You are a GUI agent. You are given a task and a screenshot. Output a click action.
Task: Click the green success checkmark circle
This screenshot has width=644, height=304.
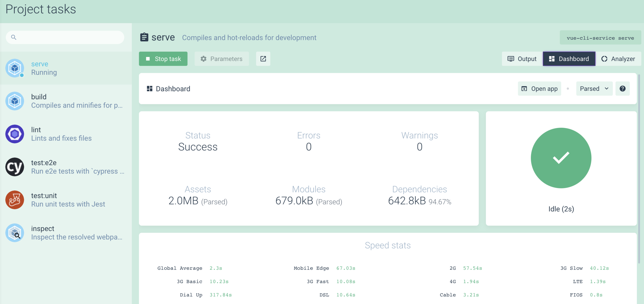[x=561, y=158]
